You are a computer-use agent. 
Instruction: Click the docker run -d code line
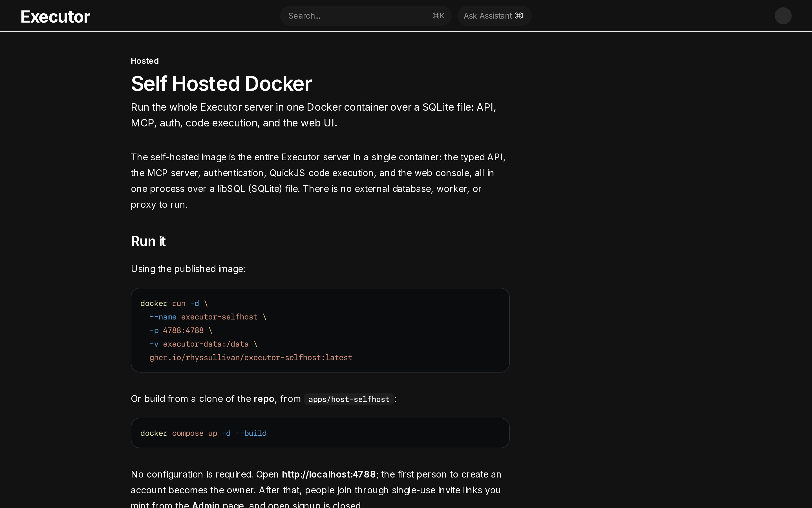point(174,303)
